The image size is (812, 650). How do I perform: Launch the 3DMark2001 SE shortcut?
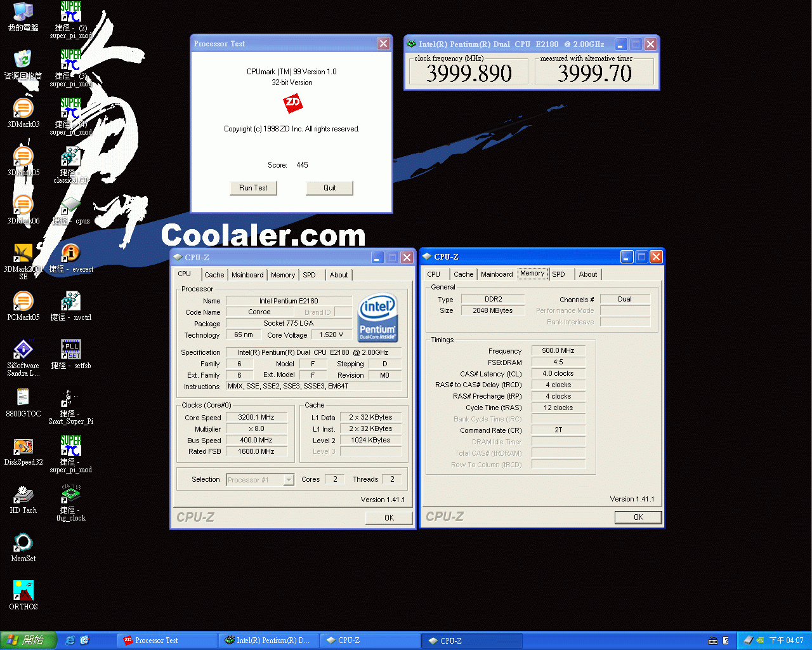23,261
